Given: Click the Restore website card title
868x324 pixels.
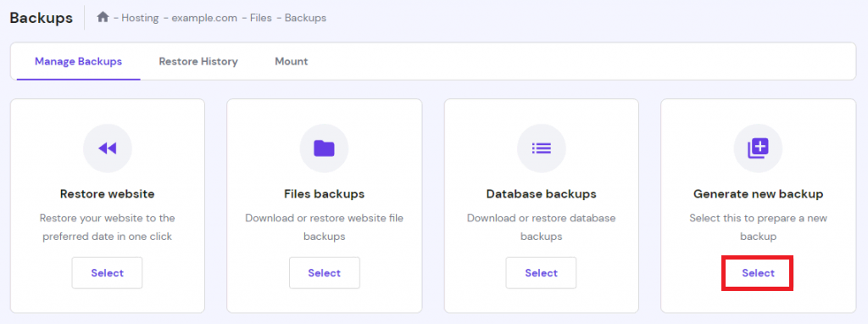Looking at the screenshot, I should [x=108, y=194].
